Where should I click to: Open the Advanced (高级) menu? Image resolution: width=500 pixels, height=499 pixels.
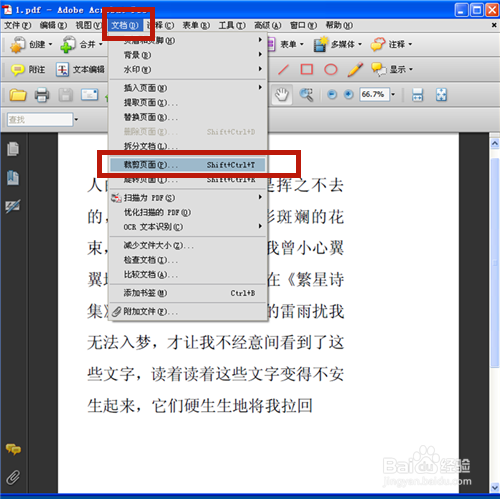point(268,25)
